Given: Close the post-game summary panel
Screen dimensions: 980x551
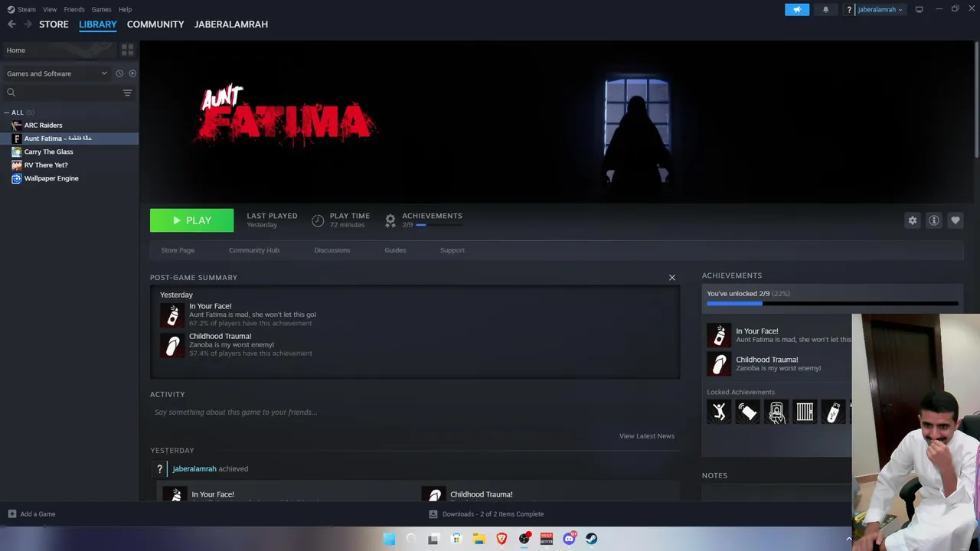Looking at the screenshot, I should coord(672,278).
